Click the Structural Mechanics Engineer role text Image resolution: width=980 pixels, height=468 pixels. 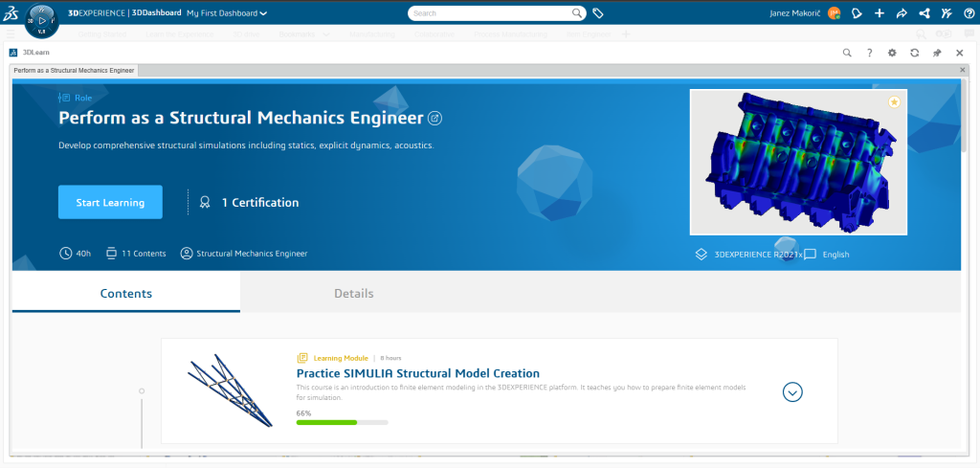click(252, 254)
